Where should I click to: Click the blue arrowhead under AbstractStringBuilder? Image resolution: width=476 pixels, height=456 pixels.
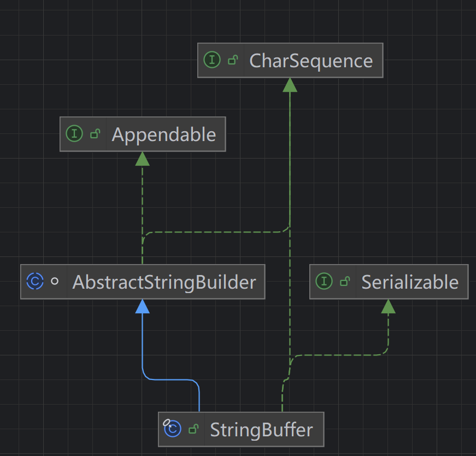pyautogui.click(x=143, y=306)
